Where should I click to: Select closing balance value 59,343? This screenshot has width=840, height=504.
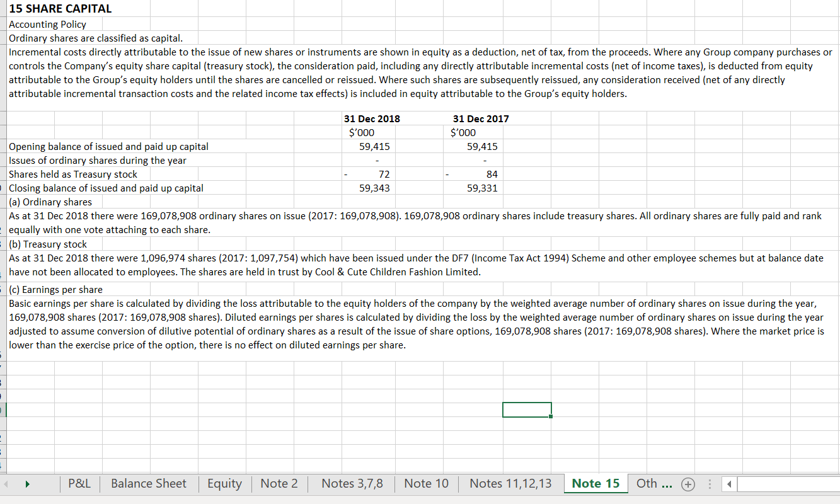[374, 188]
